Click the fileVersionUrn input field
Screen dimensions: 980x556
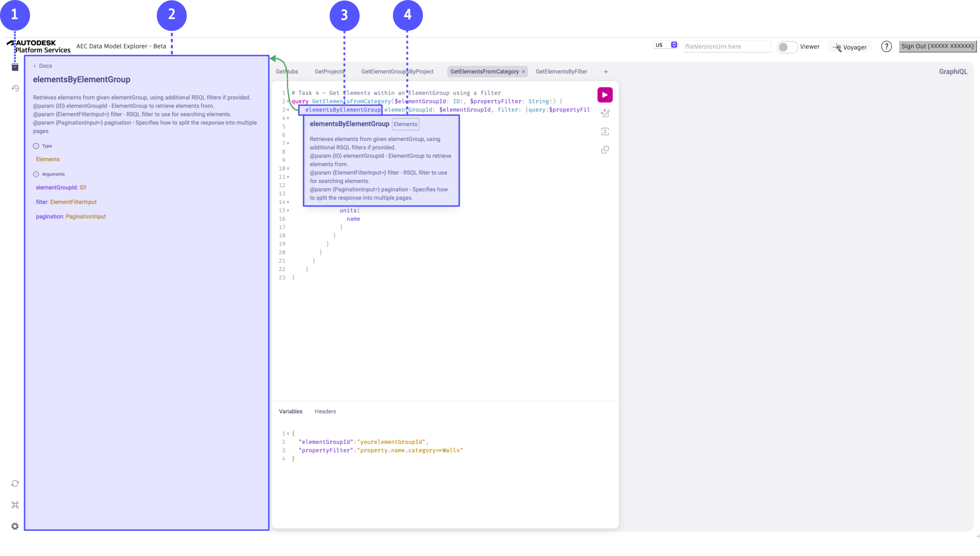tap(726, 47)
